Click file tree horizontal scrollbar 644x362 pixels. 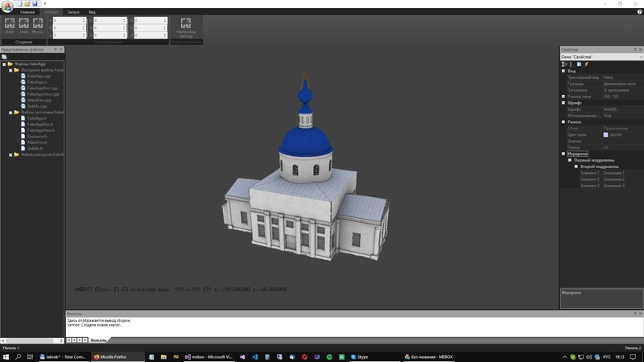[32, 340]
